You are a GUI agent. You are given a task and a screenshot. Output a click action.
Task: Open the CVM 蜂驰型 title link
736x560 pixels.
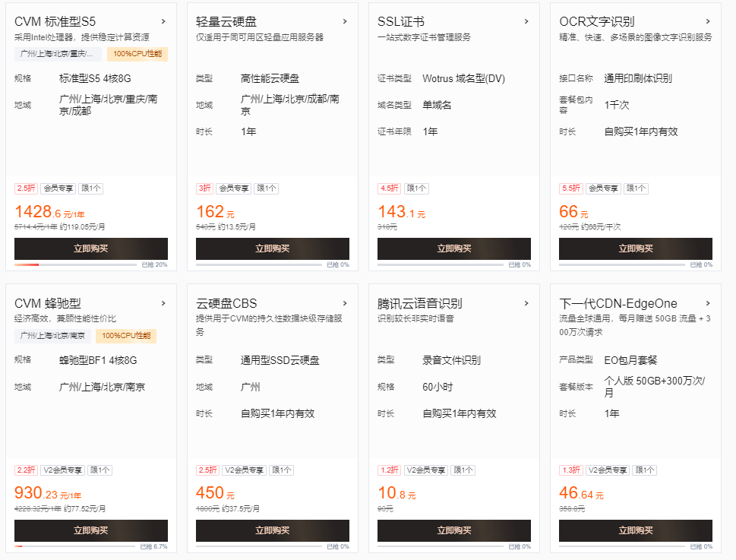(48, 303)
